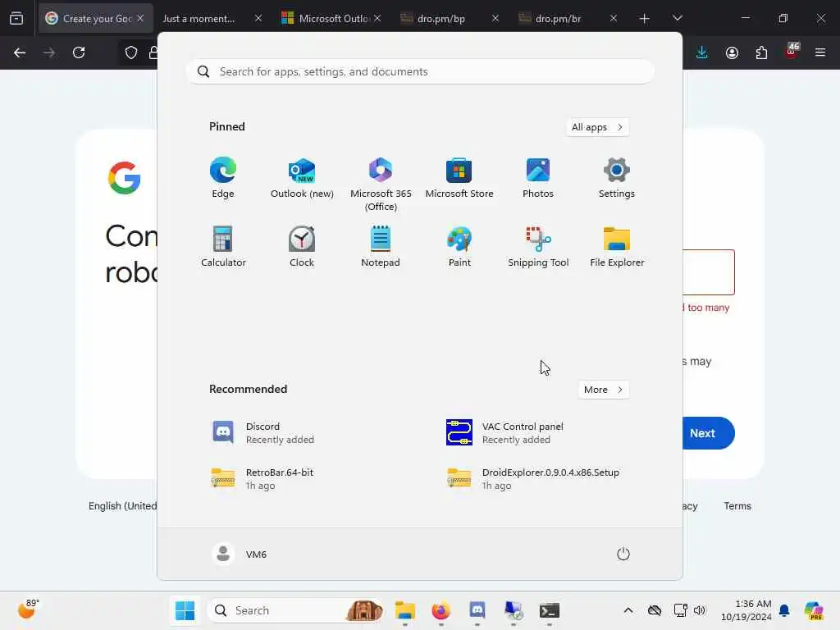This screenshot has height=630, width=840.
Task: Focus the Start menu search box
Action: tap(420, 72)
